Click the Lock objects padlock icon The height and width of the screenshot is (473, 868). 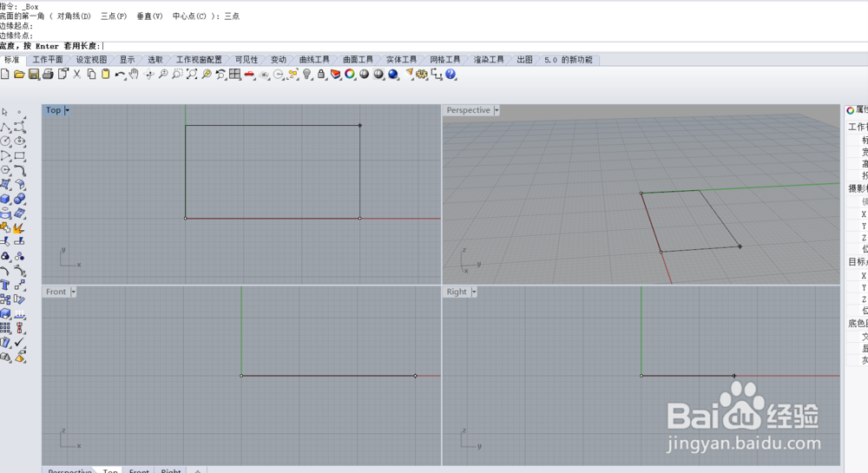pos(321,74)
